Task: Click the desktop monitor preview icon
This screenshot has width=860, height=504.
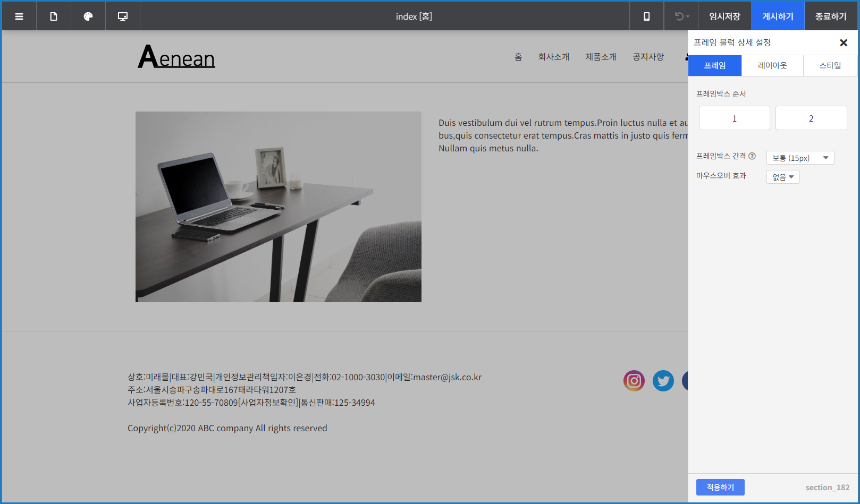Action: pyautogui.click(x=123, y=16)
